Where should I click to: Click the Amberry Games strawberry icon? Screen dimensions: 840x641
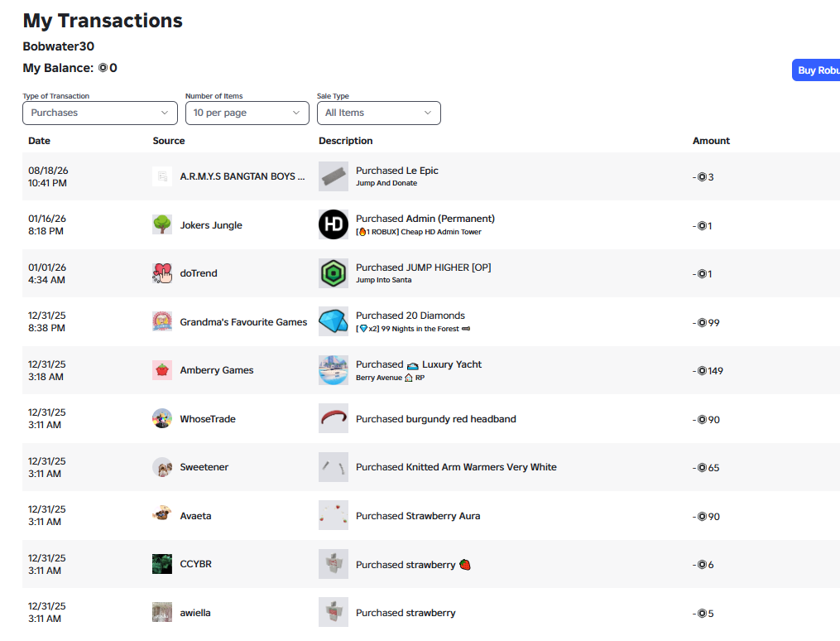pos(162,370)
